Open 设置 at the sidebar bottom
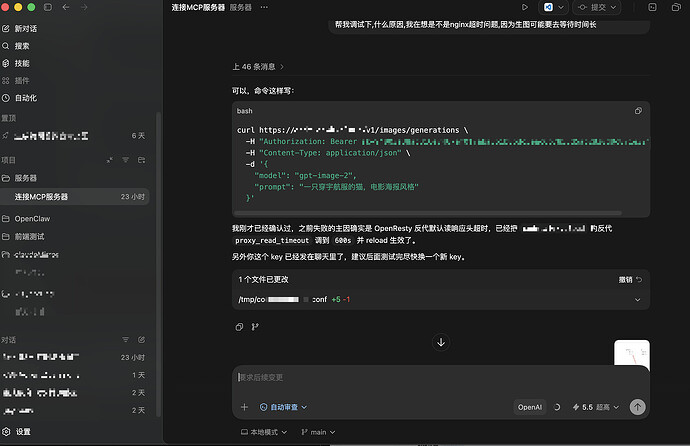 [x=17, y=431]
